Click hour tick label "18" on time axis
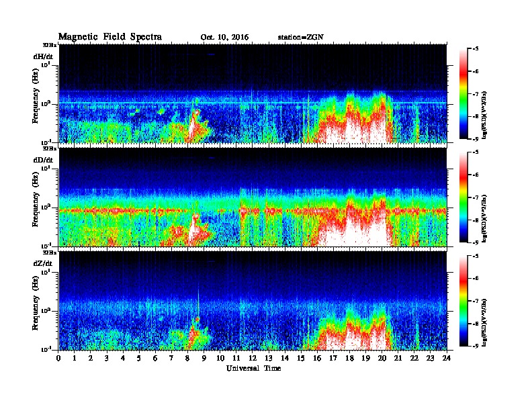Image resolution: width=532 pixels, height=411 pixels. point(350,358)
